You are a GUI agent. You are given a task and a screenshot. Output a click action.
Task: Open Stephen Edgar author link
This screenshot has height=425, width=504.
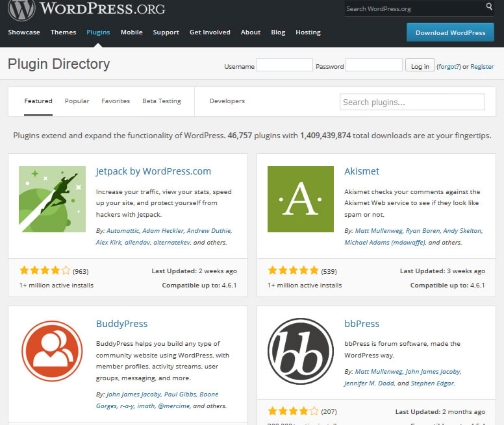433,383
